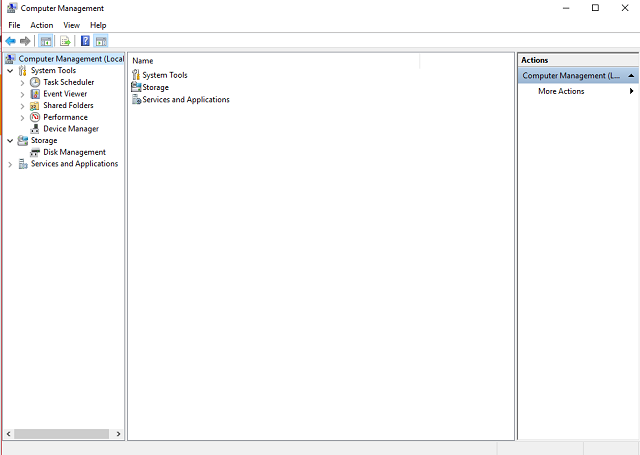Image resolution: width=640 pixels, height=455 pixels.
Task: Select Performance in the tree
Action: coord(65,117)
